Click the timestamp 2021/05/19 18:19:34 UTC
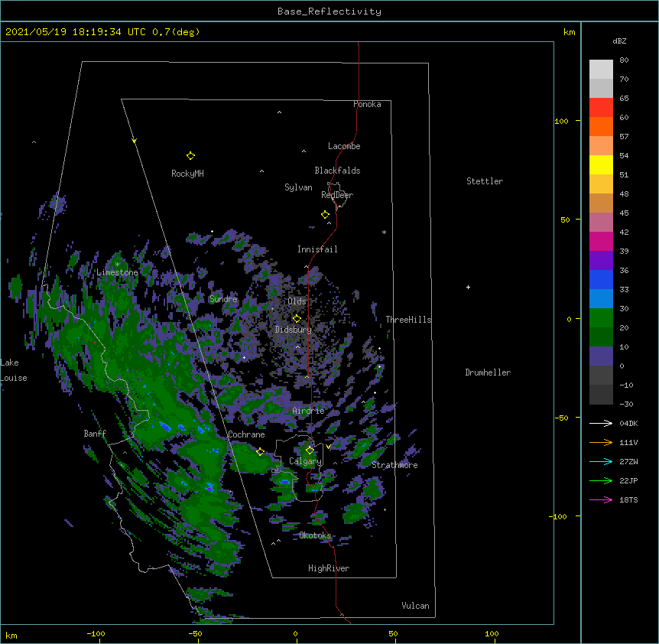659x644 pixels. coord(76,32)
